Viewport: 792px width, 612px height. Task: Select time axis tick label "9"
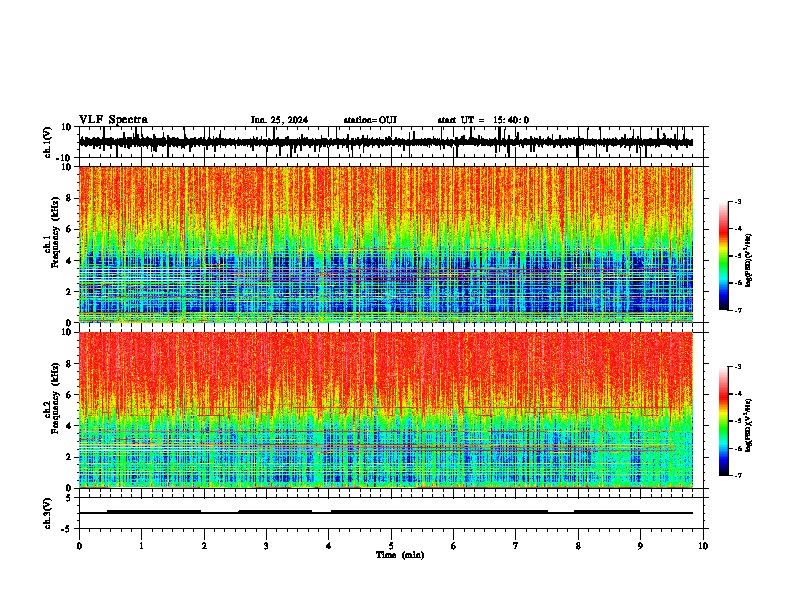640,546
